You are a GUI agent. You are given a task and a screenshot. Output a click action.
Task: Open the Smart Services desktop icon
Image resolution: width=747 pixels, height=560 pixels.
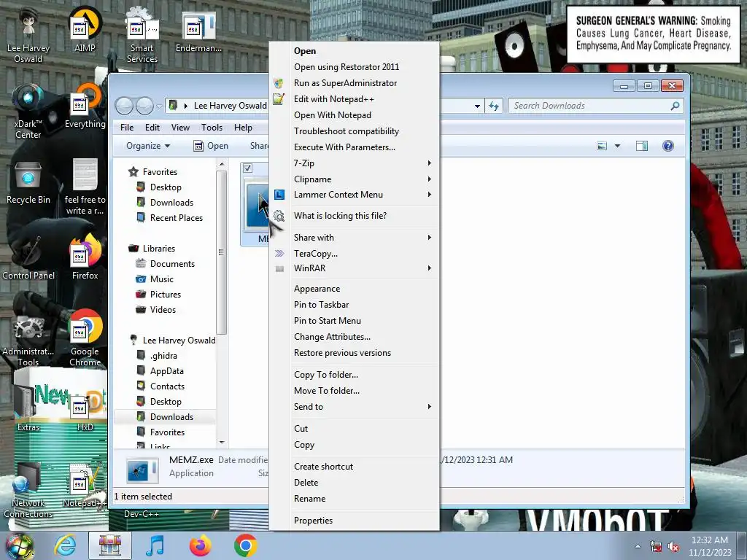pyautogui.click(x=142, y=35)
